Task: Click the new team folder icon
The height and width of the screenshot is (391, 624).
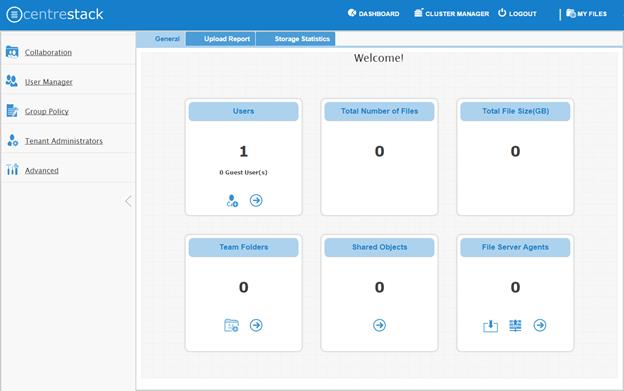Action: (x=231, y=325)
